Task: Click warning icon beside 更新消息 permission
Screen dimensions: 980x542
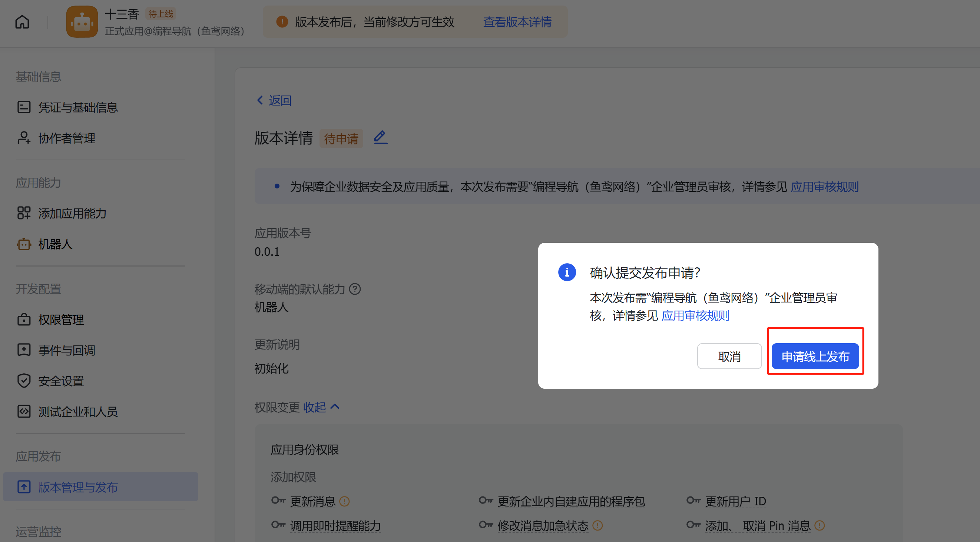Action: point(344,501)
